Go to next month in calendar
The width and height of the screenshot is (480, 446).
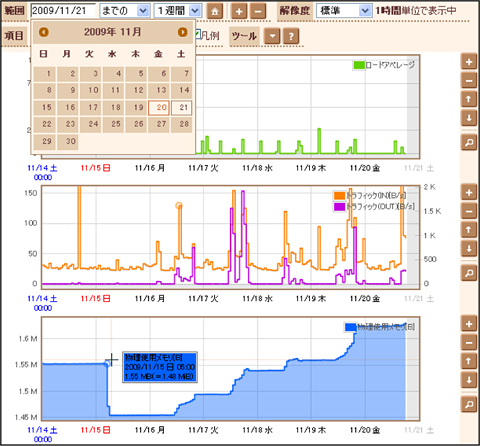tap(182, 32)
